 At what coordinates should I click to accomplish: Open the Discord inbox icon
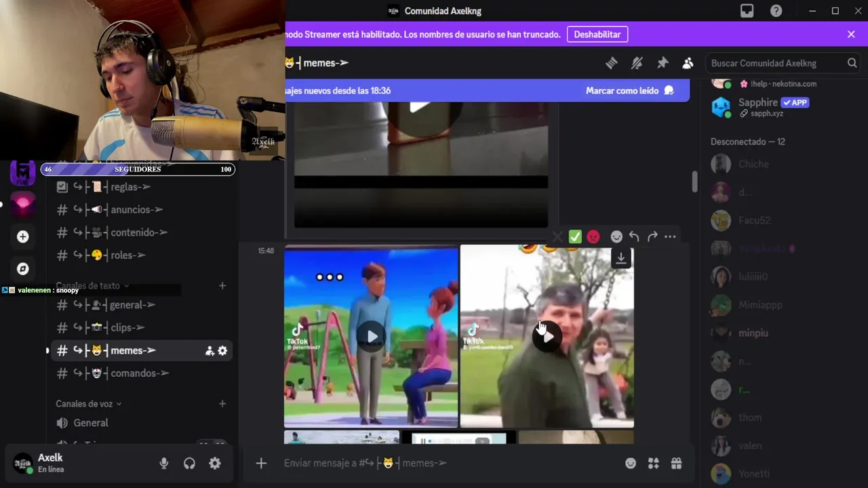[x=747, y=11]
